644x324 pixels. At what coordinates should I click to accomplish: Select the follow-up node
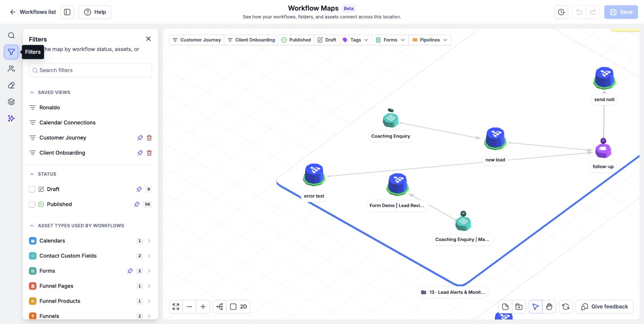[x=603, y=150]
